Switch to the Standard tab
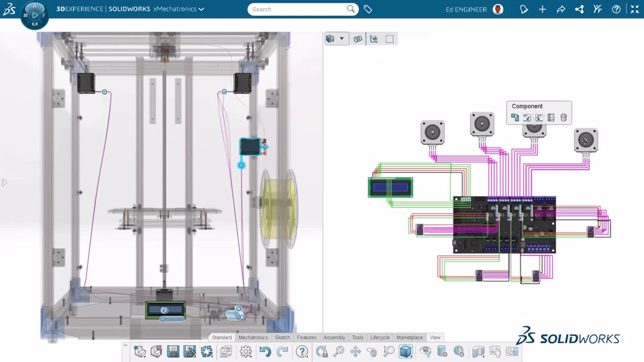644x362 pixels. [x=222, y=337]
